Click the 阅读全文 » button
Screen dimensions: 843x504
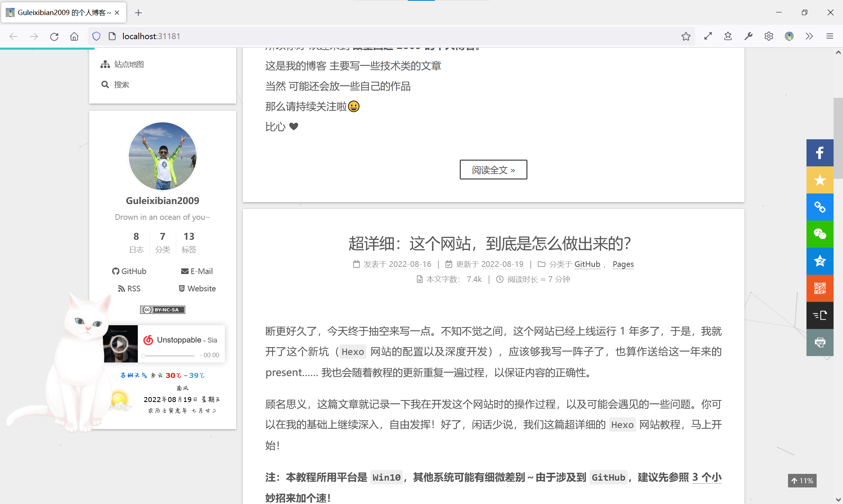coord(493,170)
